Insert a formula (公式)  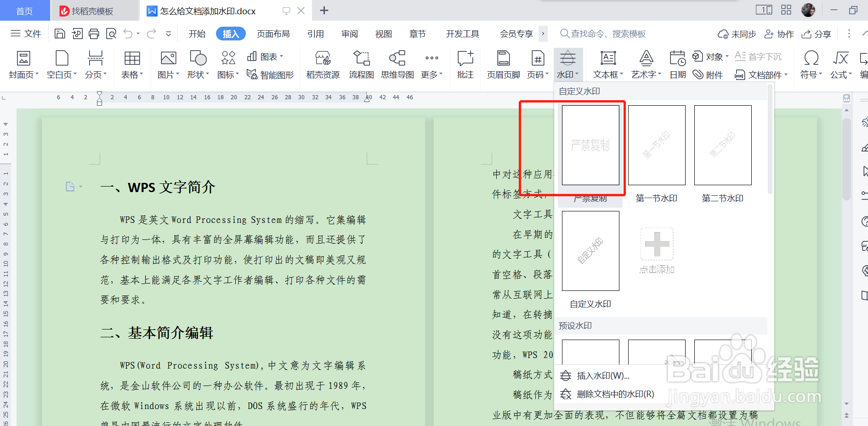click(841, 65)
